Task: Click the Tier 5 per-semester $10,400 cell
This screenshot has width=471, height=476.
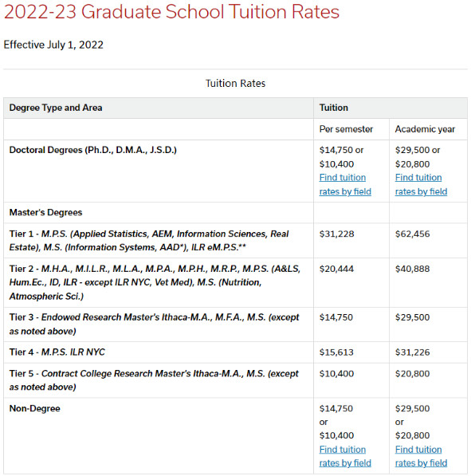Action: 351,380
